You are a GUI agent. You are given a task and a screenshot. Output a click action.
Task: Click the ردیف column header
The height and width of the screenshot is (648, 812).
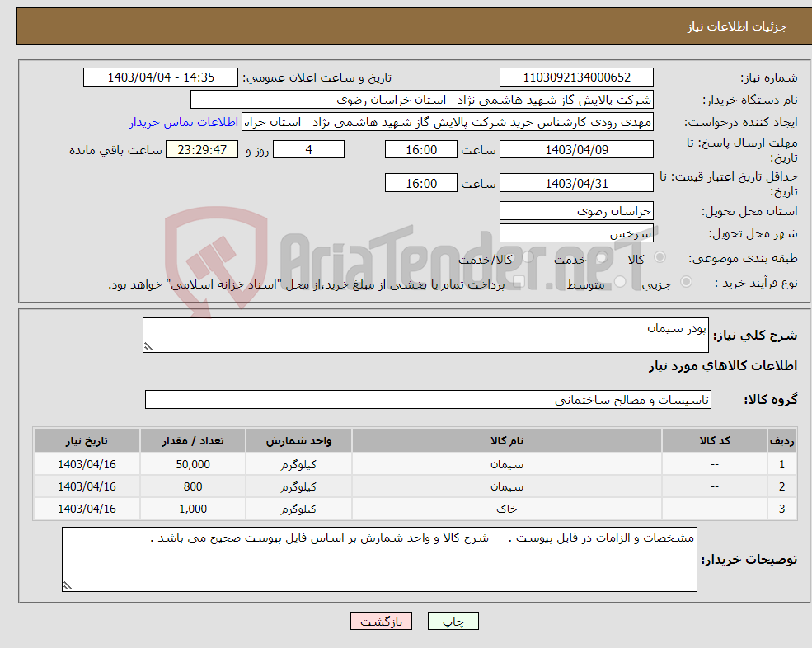(x=781, y=441)
